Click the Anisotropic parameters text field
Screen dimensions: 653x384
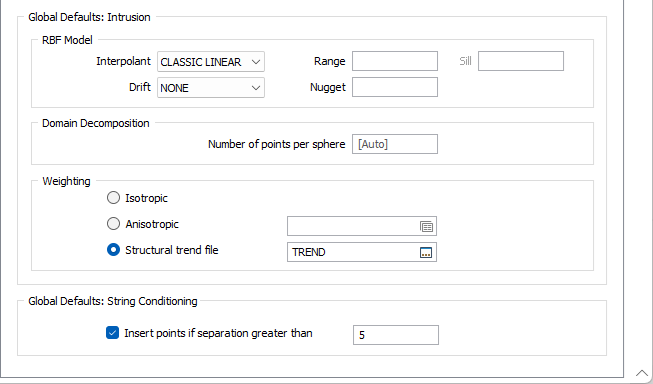pos(352,226)
